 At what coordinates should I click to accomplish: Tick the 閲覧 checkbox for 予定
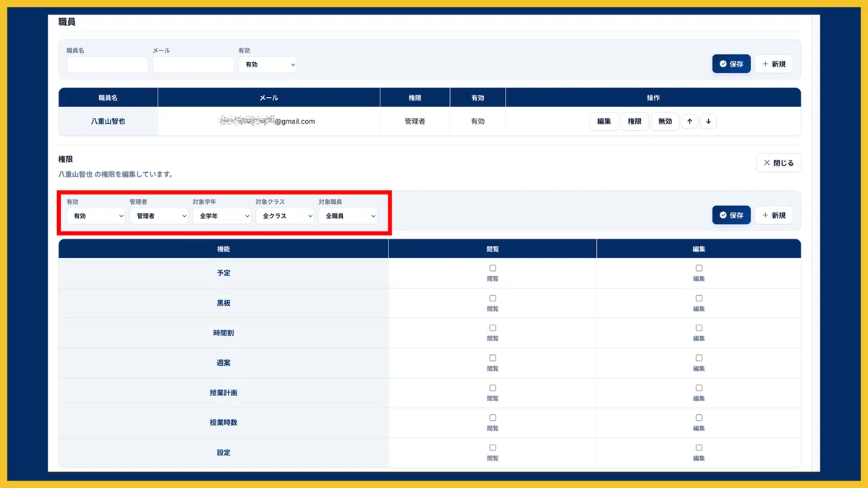[x=493, y=268]
